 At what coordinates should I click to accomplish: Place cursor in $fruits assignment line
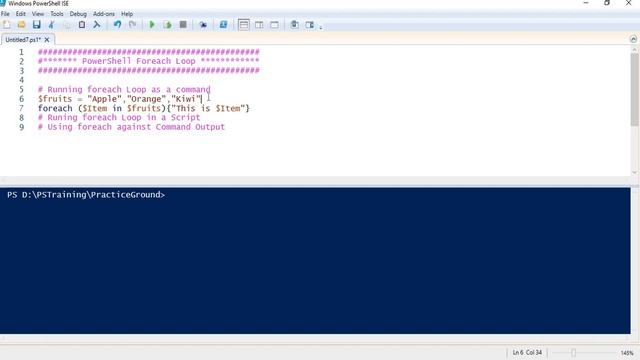[x=120, y=99]
